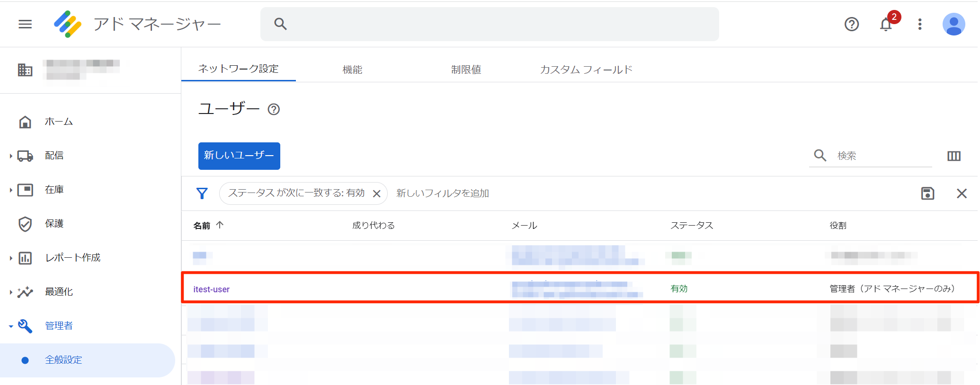Open the three-dot more options menu
Viewport: 980px width, 385px height.
coord(919,24)
